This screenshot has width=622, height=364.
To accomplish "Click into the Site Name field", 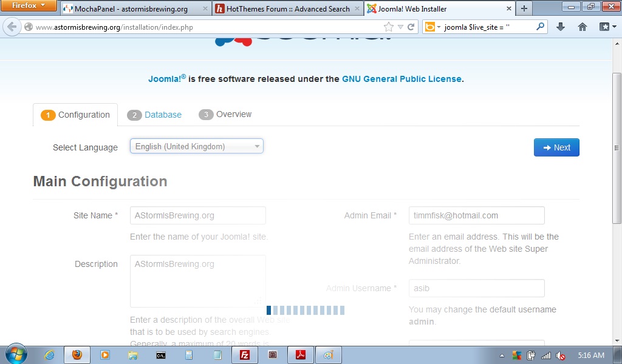I will click(x=197, y=215).
